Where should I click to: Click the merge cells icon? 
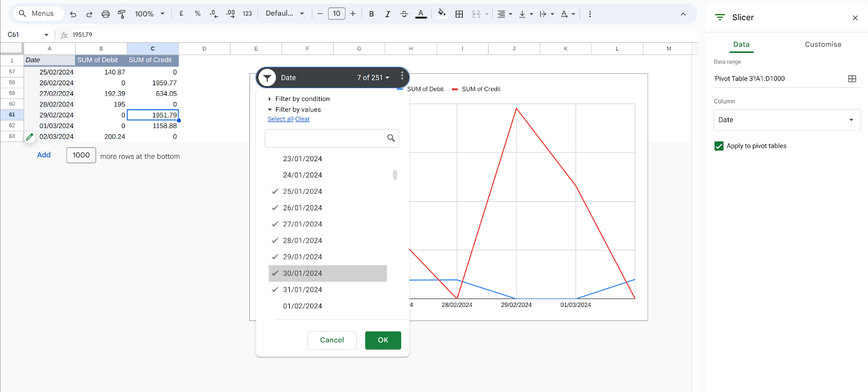[476, 14]
